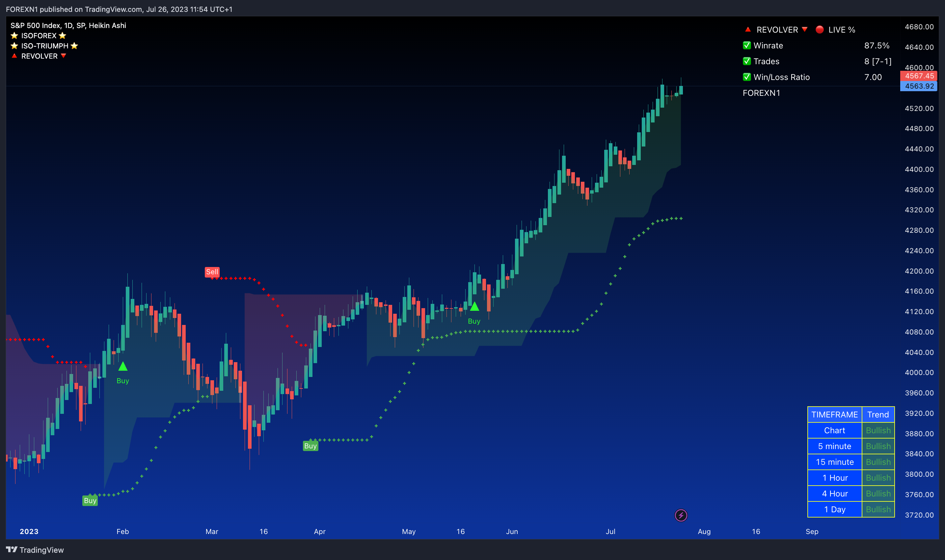
Task: Click the 7.00 win/loss ratio value
Action: 873,77
